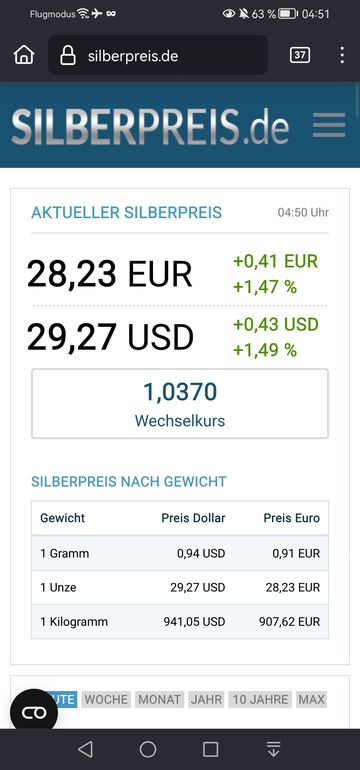Open the browser three-dot menu
Viewport: 360px width, 770px height.
[342, 55]
